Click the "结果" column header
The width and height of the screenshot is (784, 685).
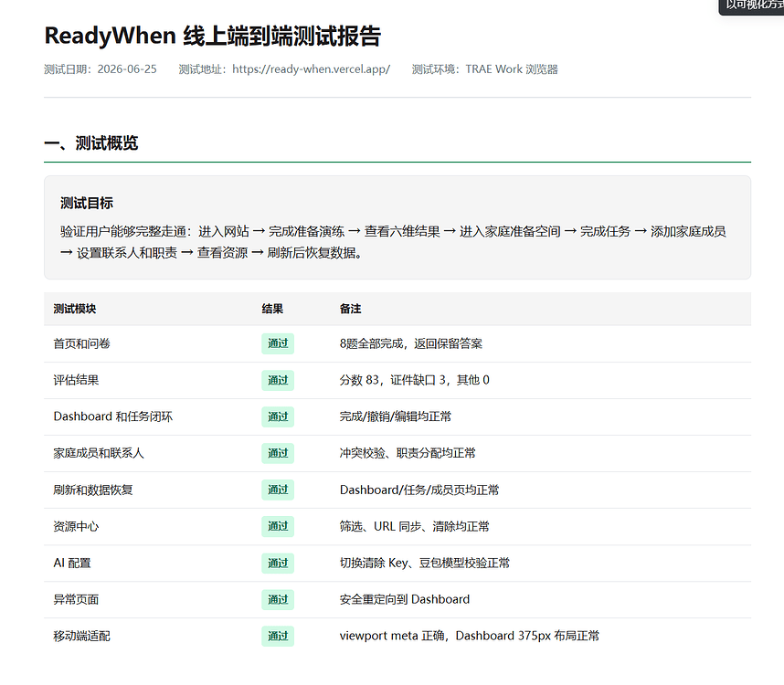click(x=272, y=309)
